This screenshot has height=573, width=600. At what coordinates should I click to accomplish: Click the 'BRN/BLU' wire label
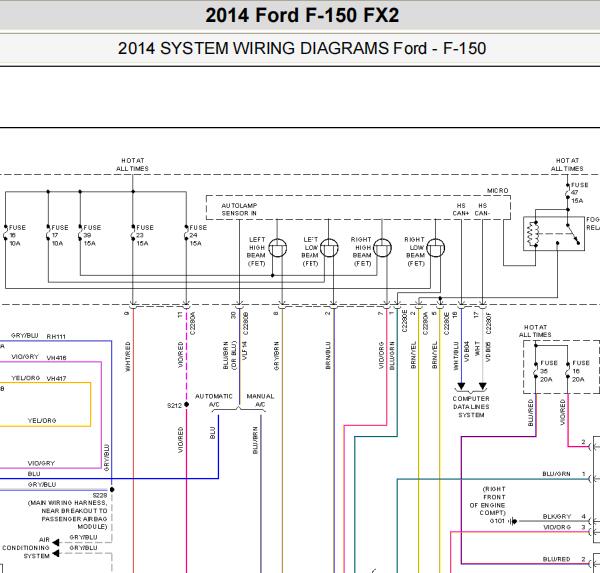click(x=328, y=356)
